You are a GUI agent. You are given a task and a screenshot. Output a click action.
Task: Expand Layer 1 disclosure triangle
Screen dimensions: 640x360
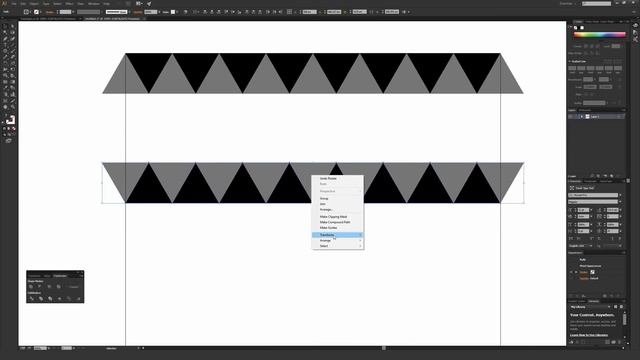tap(582, 117)
